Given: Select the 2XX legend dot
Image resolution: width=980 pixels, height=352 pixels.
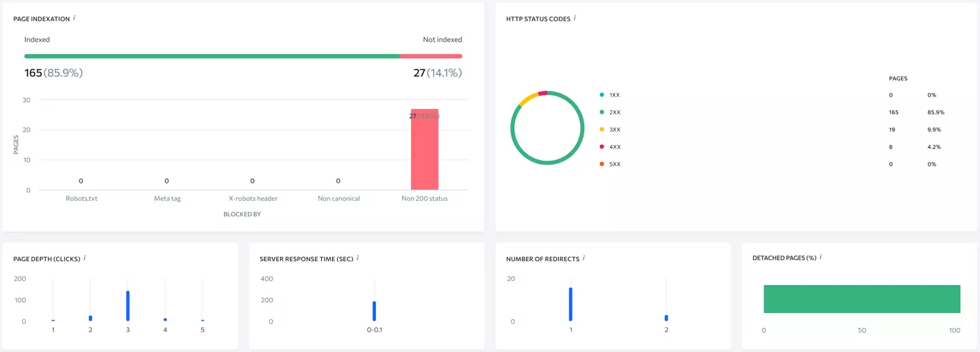Looking at the screenshot, I should point(601,112).
